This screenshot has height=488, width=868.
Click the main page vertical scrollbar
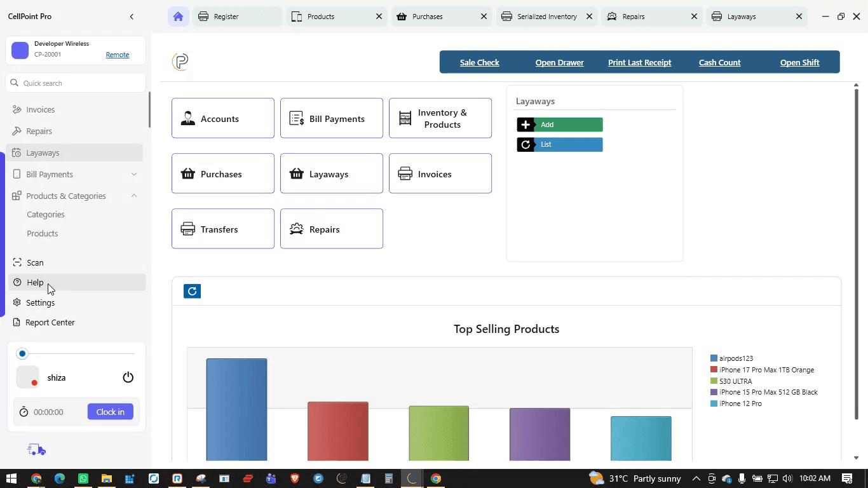856,254
